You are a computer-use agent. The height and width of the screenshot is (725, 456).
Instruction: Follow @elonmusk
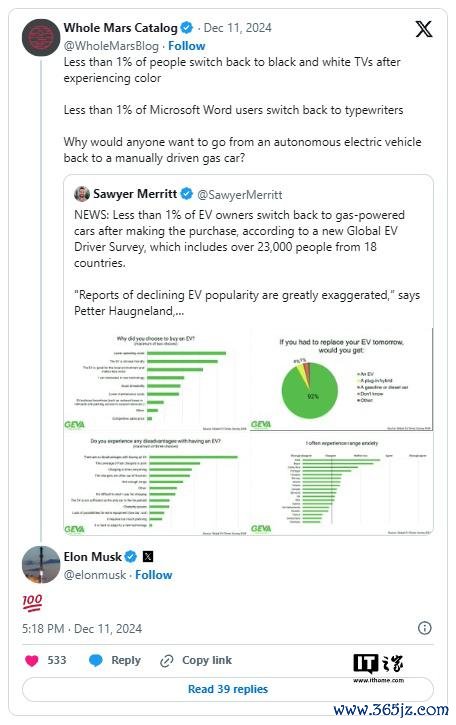click(x=154, y=575)
